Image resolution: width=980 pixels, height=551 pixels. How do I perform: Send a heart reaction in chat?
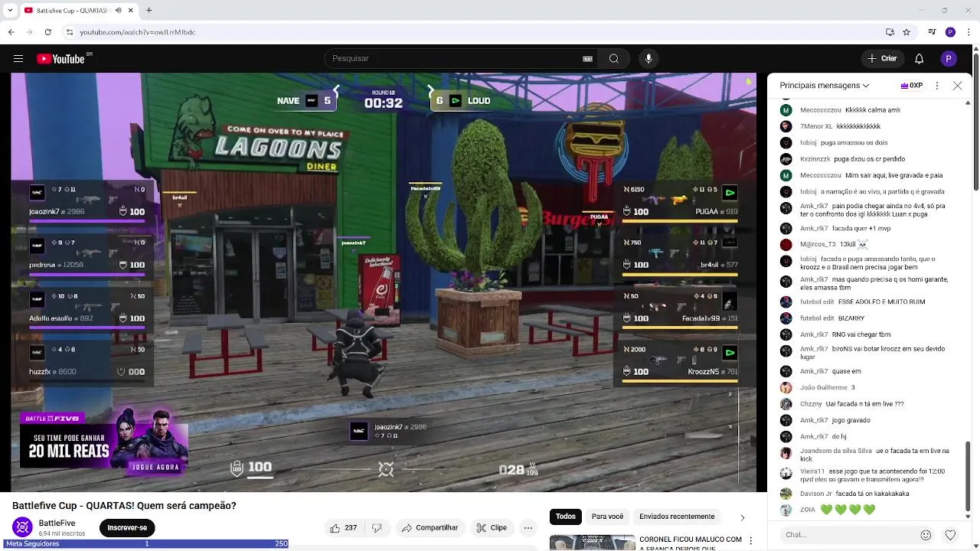point(950,535)
